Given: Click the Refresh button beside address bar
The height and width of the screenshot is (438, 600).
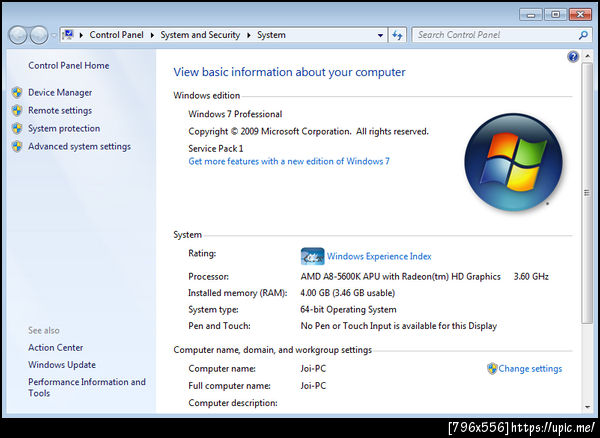Looking at the screenshot, I should pyautogui.click(x=397, y=35).
